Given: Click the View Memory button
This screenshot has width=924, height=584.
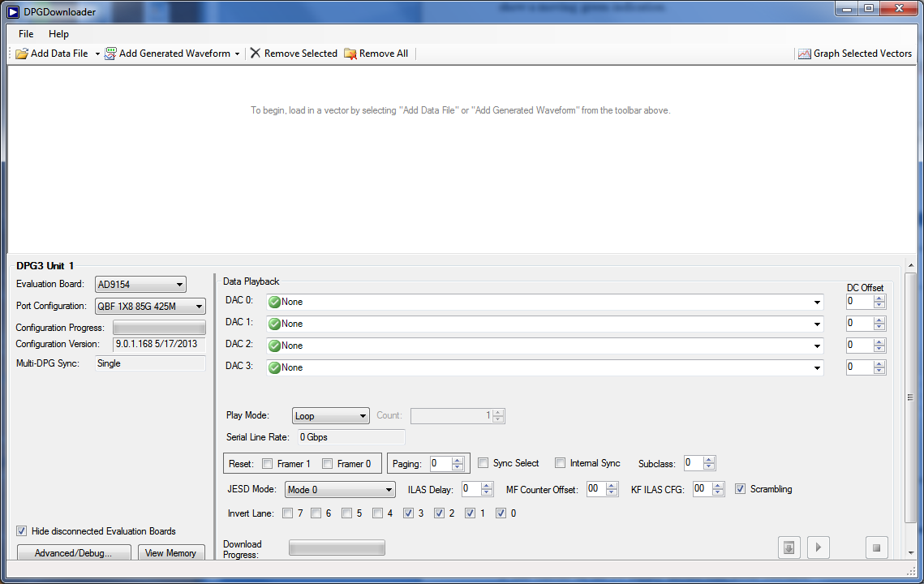Looking at the screenshot, I should (171, 552).
